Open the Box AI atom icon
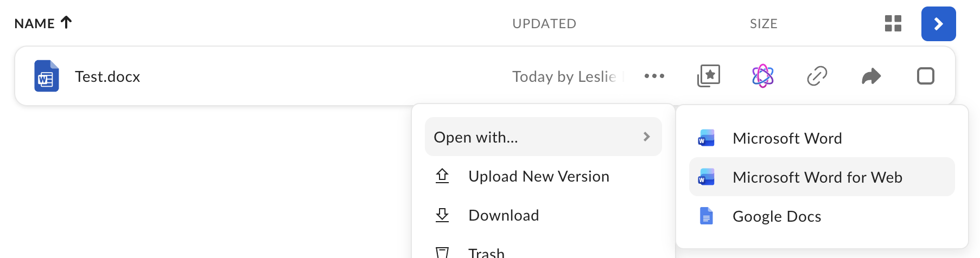 [762, 76]
